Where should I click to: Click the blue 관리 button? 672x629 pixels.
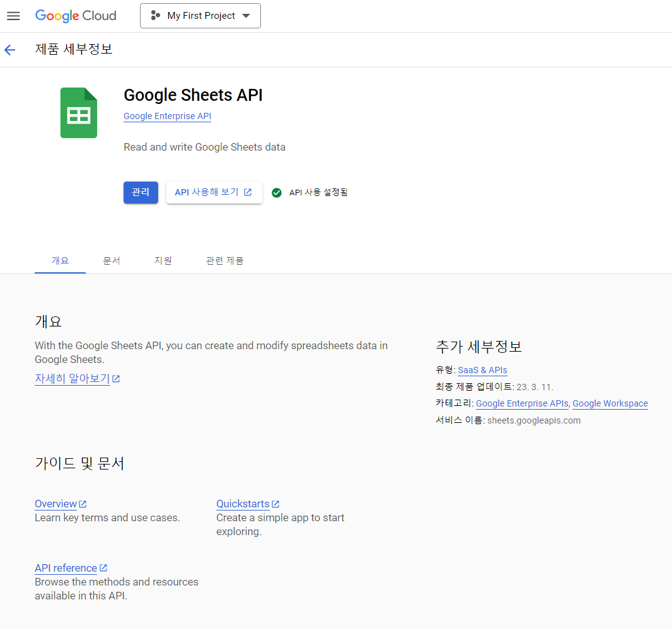point(141,192)
